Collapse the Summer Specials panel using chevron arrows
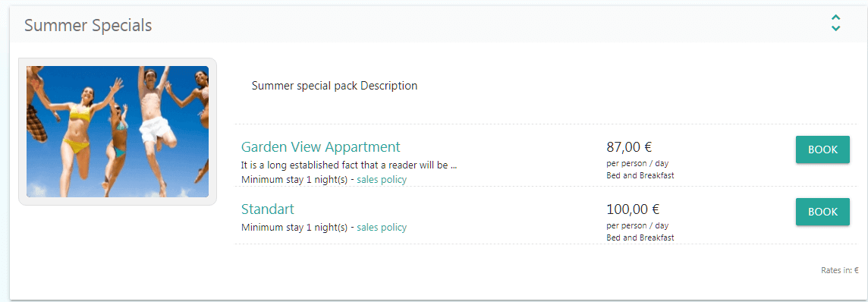Image resolution: width=868 pixels, height=302 pixels. (836, 24)
